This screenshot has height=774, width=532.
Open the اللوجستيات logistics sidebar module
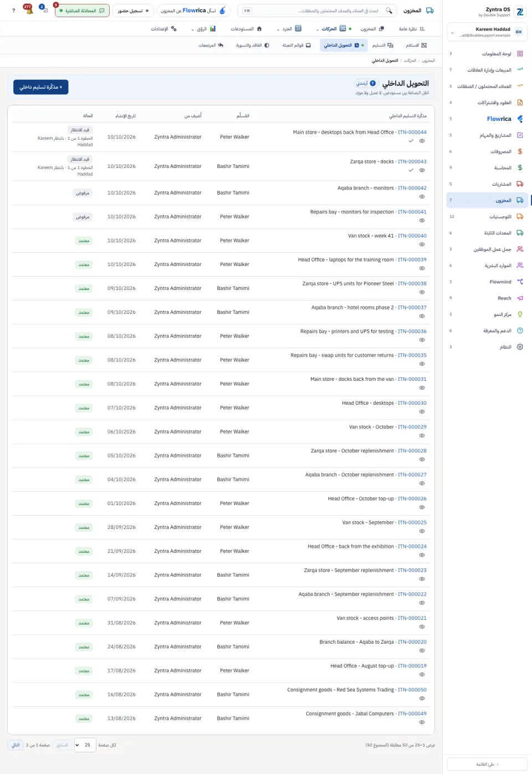tap(487, 217)
